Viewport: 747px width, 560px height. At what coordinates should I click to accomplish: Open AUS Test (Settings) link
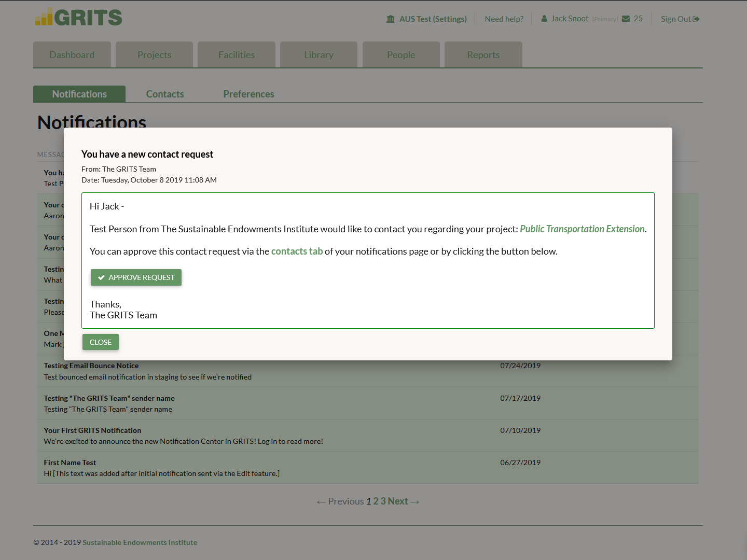pyautogui.click(x=433, y=19)
